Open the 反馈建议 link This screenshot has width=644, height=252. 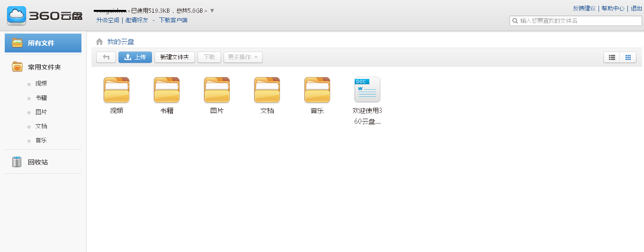[x=584, y=9]
